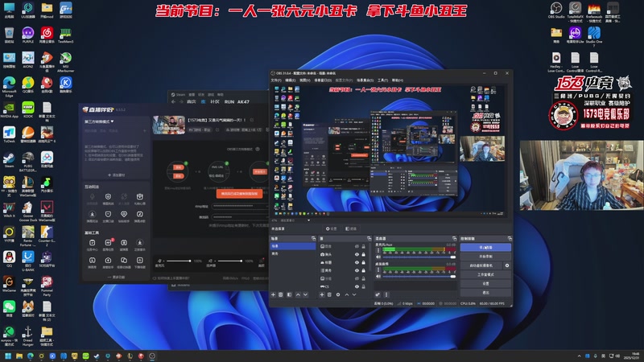Open OBS Studio desktop shortcut

coord(556,10)
